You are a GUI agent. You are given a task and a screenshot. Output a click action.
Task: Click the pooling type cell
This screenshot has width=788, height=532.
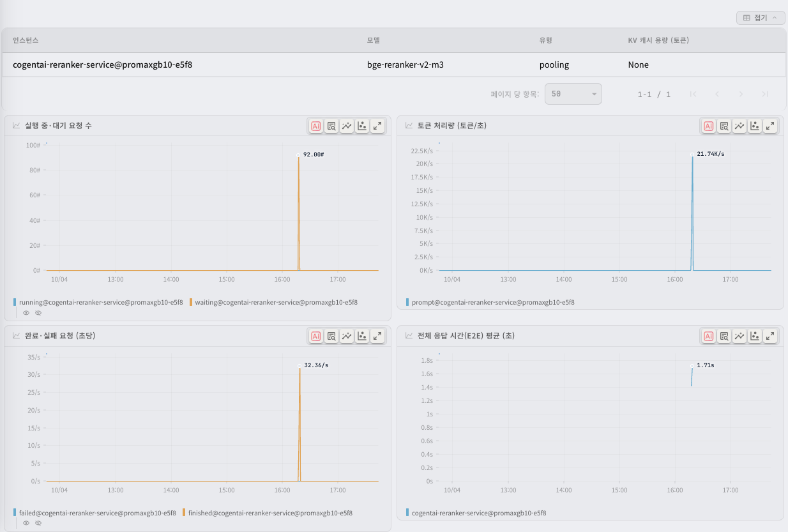pyautogui.click(x=554, y=65)
